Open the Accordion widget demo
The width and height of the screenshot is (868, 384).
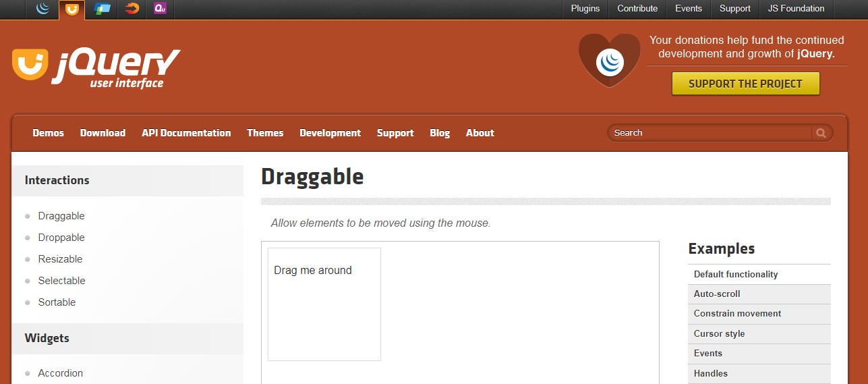(61, 373)
